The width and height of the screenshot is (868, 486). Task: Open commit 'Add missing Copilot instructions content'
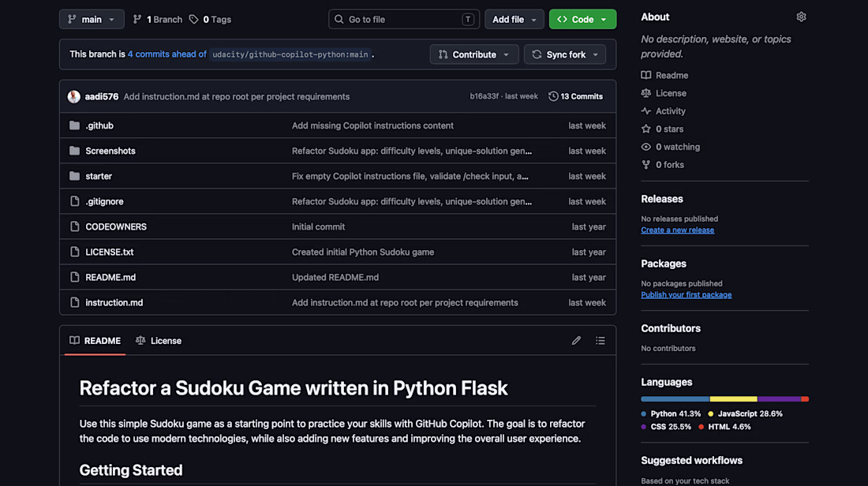372,125
